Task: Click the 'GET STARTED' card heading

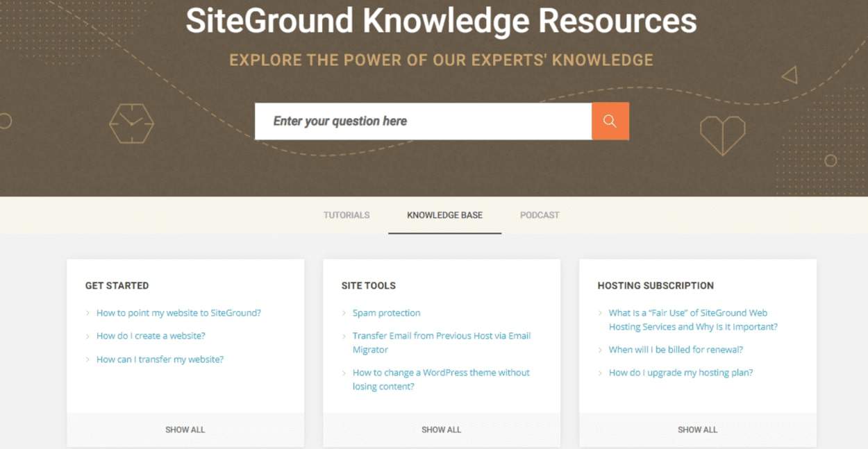Action: pyautogui.click(x=117, y=285)
